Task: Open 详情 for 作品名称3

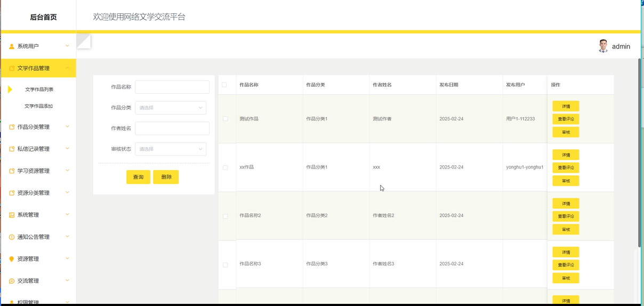Action: click(566, 252)
